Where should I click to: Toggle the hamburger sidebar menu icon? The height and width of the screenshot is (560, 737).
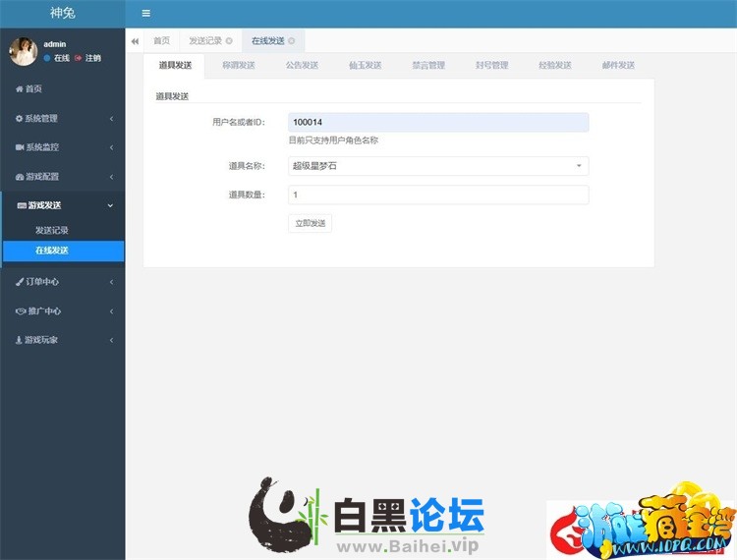(146, 14)
